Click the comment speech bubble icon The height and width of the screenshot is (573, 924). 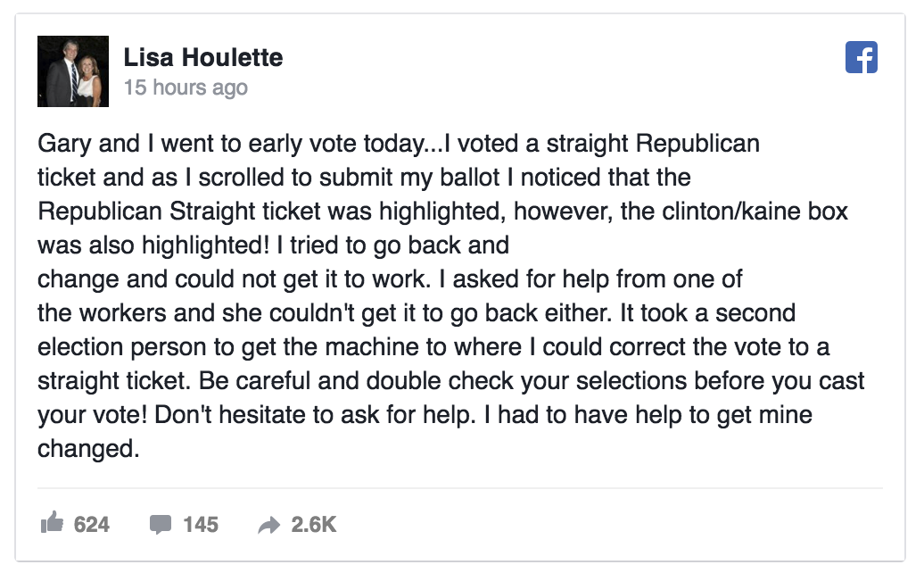pyautogui.click(x=161, y=524)
